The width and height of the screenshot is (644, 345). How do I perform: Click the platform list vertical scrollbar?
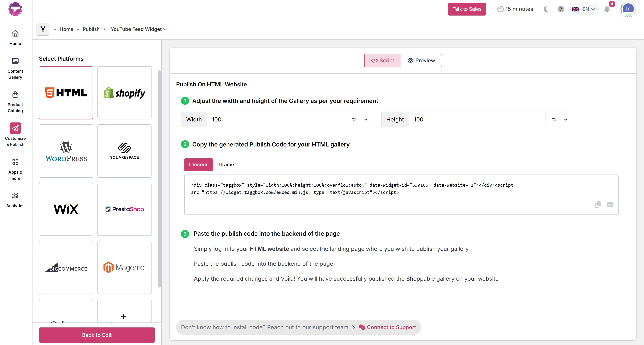[160, 179]
